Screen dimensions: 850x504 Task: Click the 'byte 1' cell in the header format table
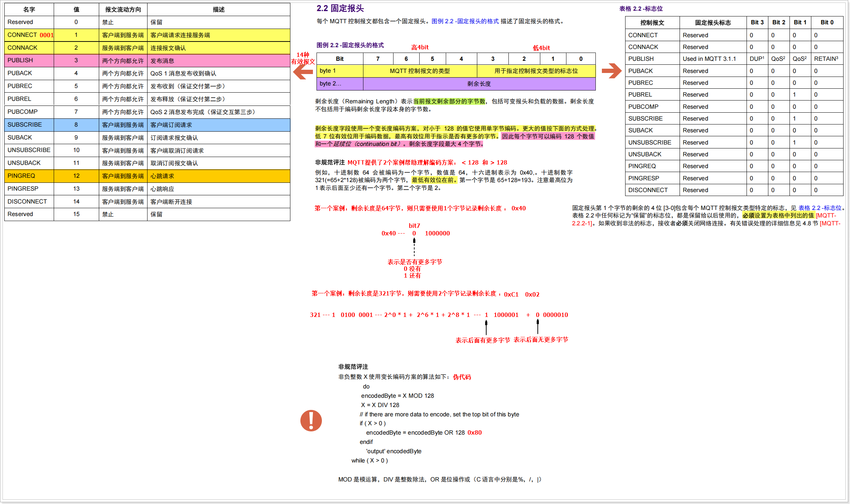tap(340, 71)
